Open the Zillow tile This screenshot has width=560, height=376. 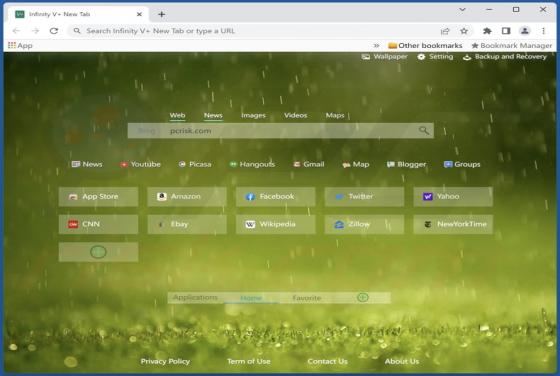click(x=364, y=224)
